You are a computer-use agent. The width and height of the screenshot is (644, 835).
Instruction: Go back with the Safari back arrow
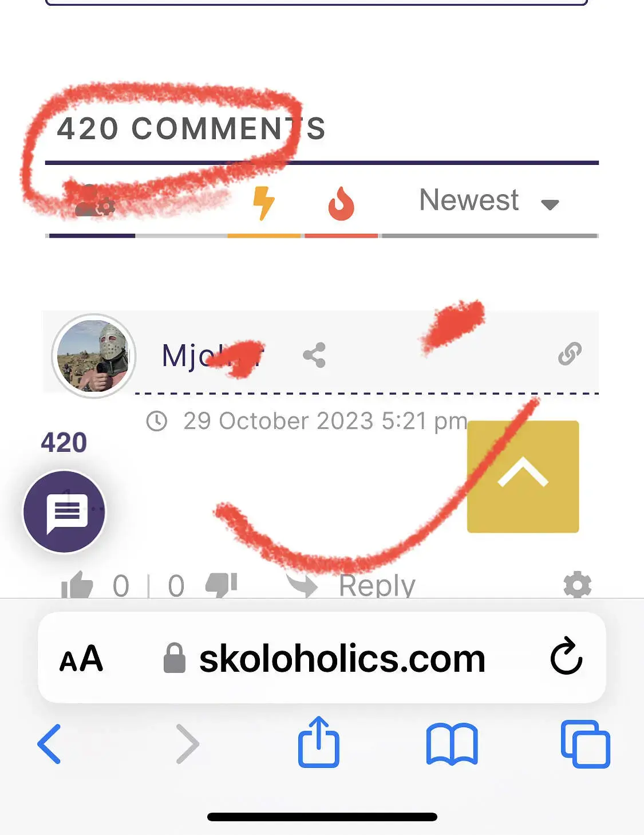(49, 744)
